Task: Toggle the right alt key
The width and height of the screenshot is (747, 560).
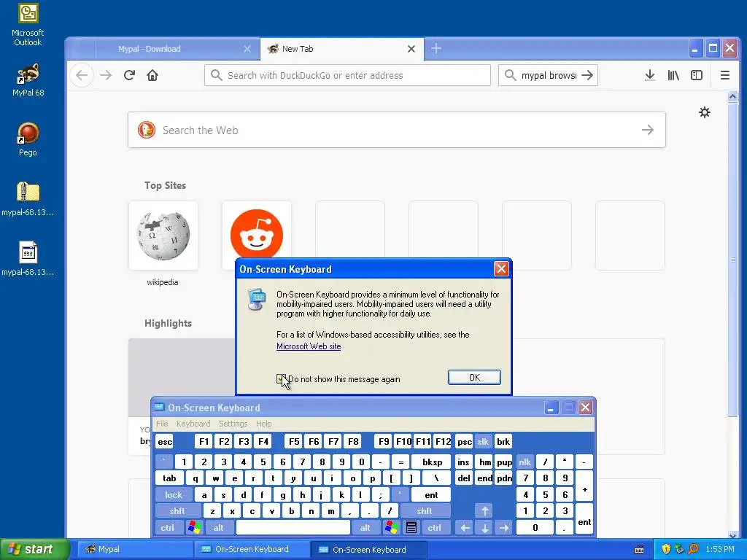Action: coord(365,528)
